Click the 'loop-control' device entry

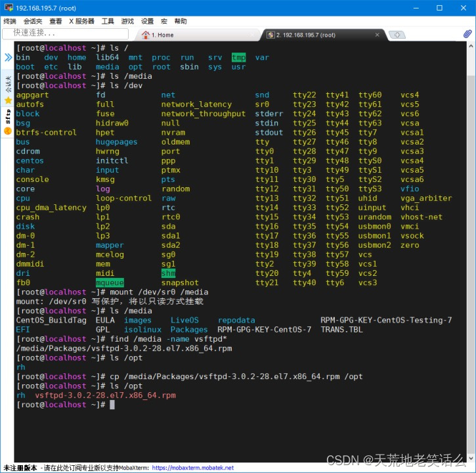tap(124, 198)
